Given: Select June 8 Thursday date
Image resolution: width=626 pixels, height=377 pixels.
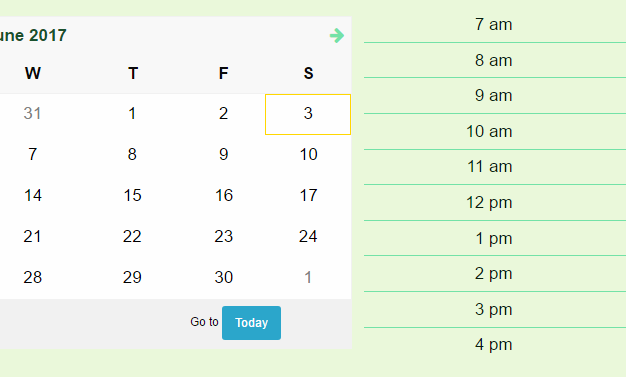Looking at the screenshot, I should point(132,155).
